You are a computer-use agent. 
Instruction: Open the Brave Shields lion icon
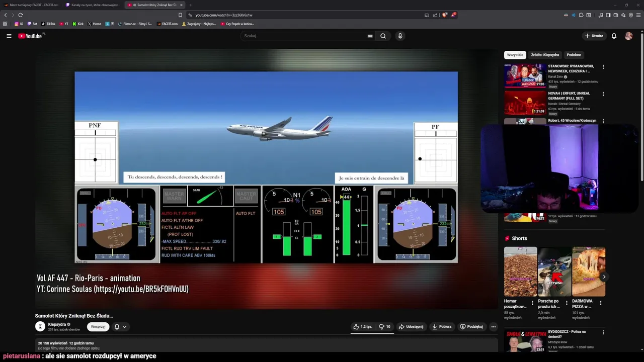coord(444,15)
